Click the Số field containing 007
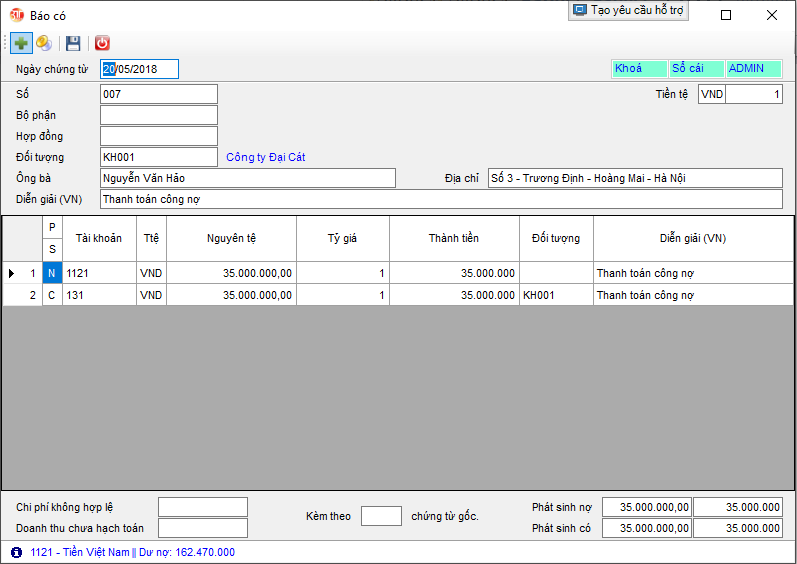The height and width of the screenshot is (564, 797). click(x=158, y=94)
